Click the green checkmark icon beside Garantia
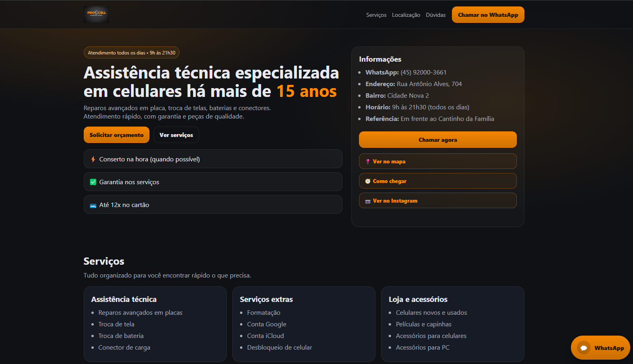The width and height of the screenshot is (633, 364). 93,182
